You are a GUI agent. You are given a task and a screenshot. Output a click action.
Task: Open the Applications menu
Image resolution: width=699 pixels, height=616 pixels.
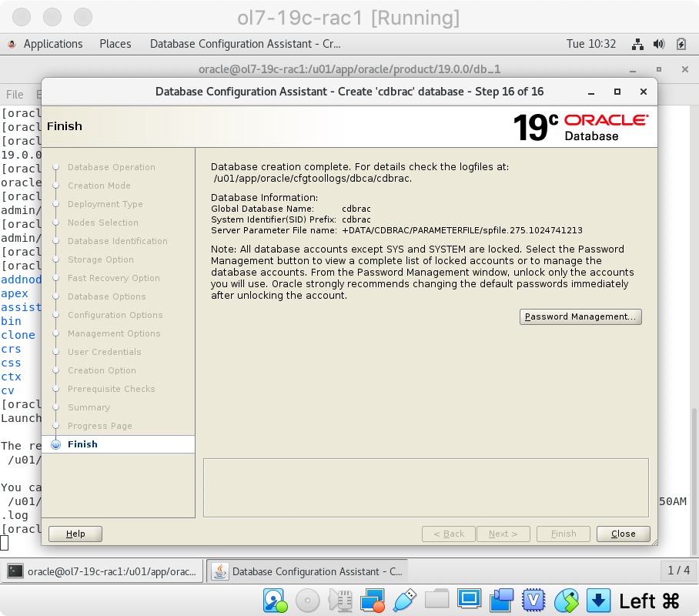coord(53,44)
